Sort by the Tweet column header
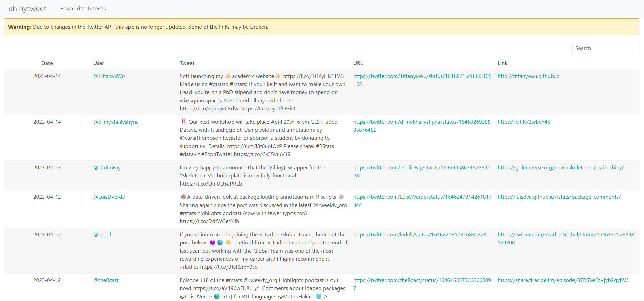 pyautogui.click(x=187, y=63)
